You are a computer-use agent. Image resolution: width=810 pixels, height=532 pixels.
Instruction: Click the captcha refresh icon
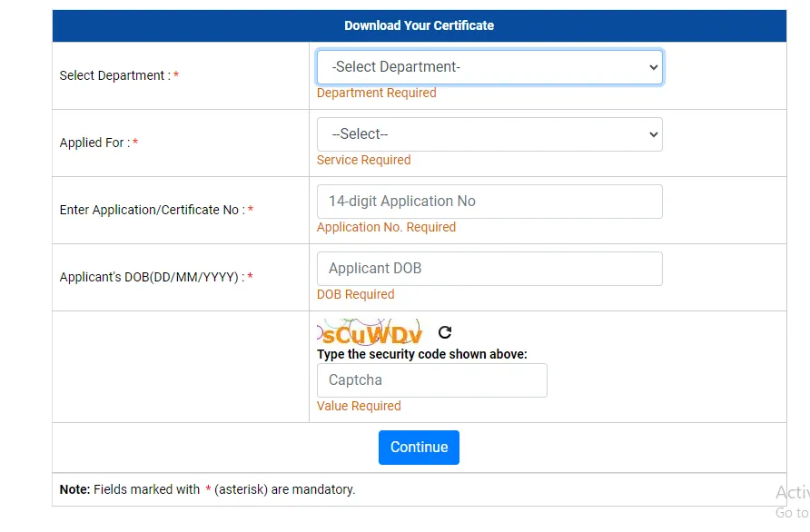click(x=445, y=332)
